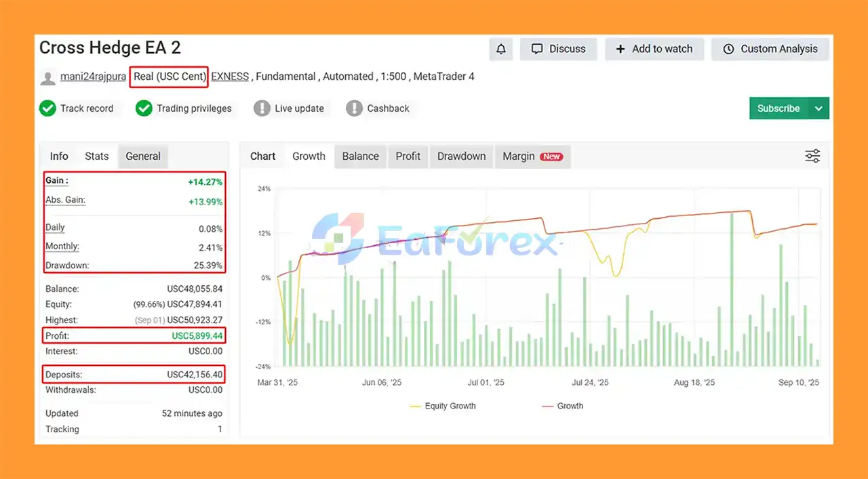This screenshot has height=479, width=868.
Task: Click the bell notification icon
Action: [x=501, y=49]
